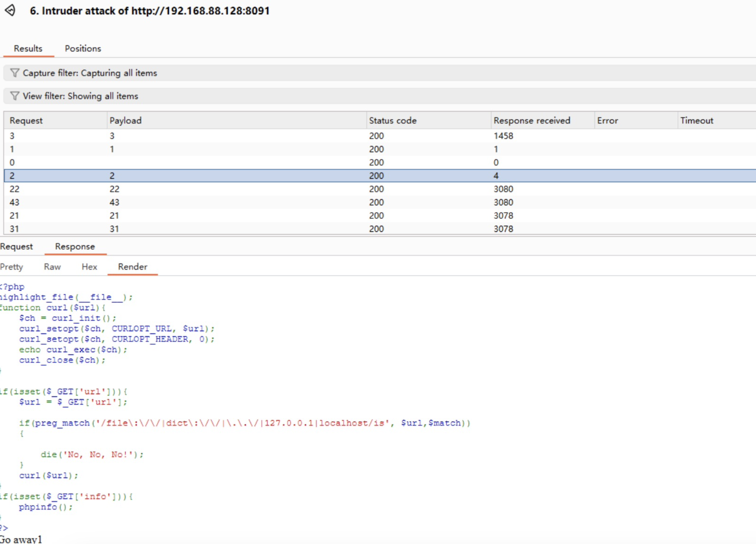Show response in Raw view
The width and height of the screenshot is (756, 544).
pyautogui.click(x=52, y=267)
